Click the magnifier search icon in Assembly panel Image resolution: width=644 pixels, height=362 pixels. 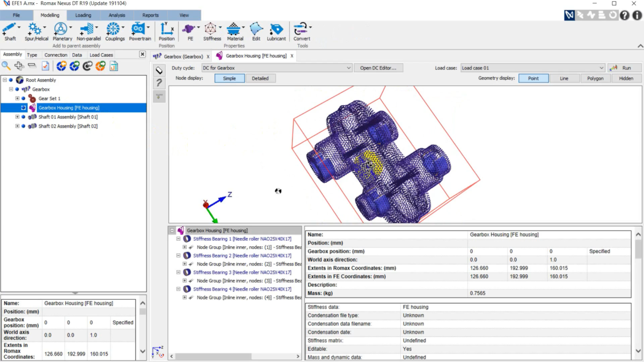[6, 66]
